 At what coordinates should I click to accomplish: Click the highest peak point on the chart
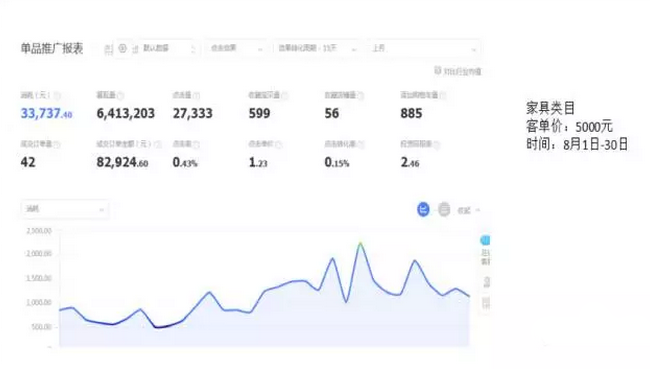coord(360,243)
